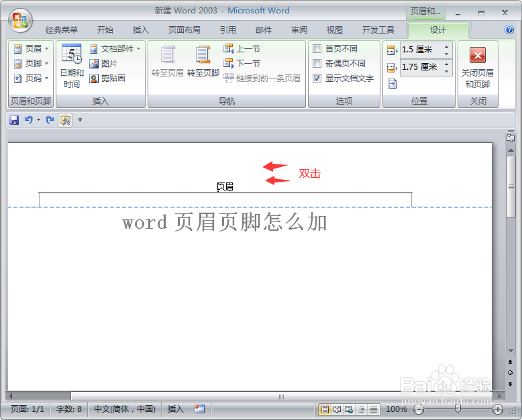
Task: Switch to outline view
Action: tap(361, 409)
